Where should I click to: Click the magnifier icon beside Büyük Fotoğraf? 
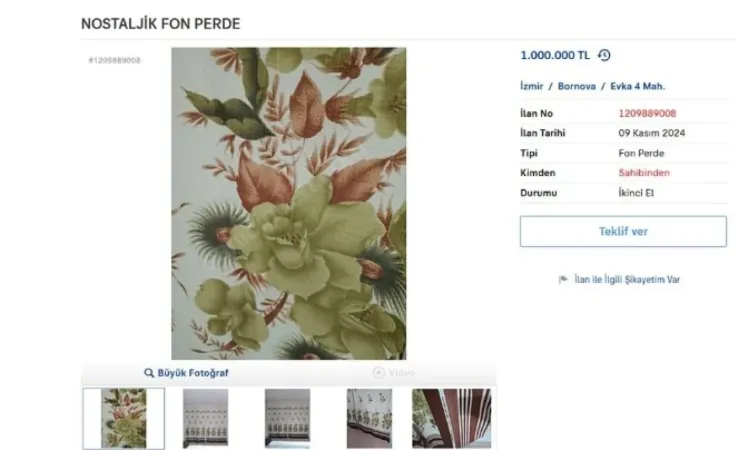[149, 373]
